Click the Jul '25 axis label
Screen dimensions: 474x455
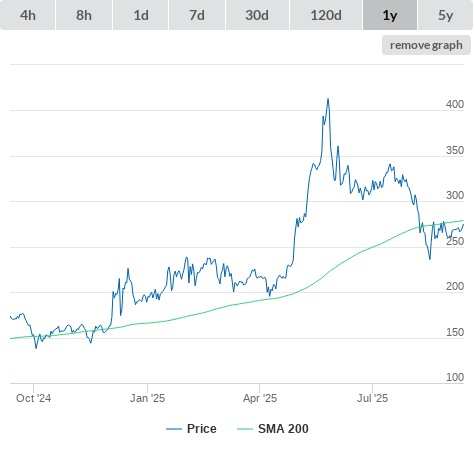(372, 398)
